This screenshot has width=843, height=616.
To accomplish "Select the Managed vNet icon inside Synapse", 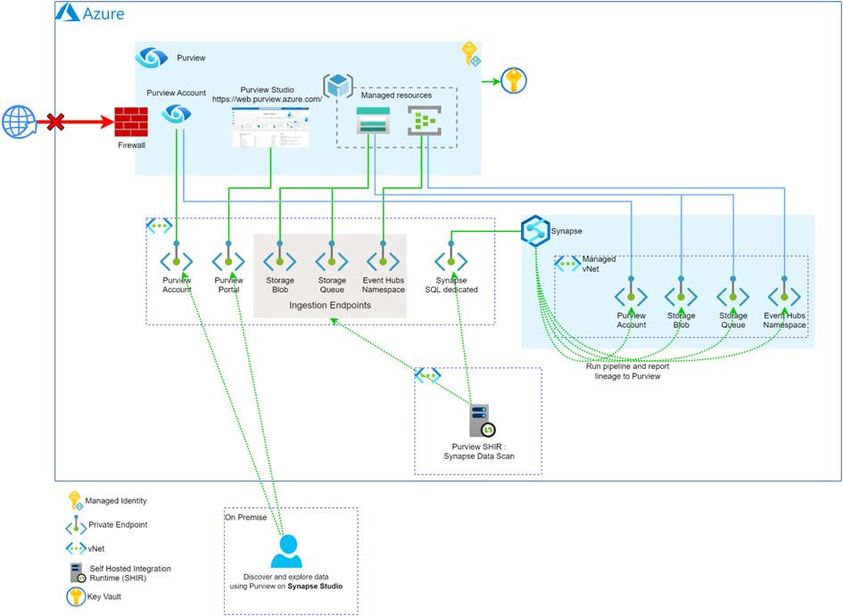I will [x=567, y=264].
